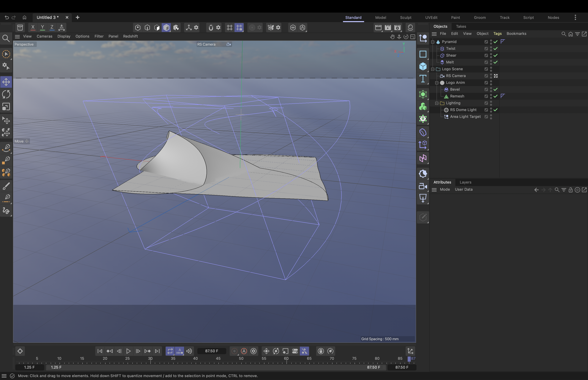Click current frame field 87.50 F
Image resolution: width=588 pixels, height=380 pixels.
coord(212,351)
